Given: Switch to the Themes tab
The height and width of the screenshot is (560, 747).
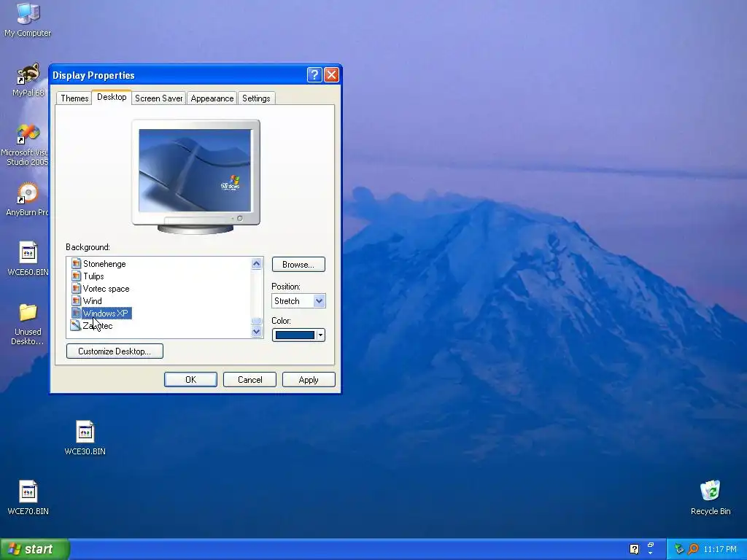Looking at the screenshot, I should tap(74, 98).
